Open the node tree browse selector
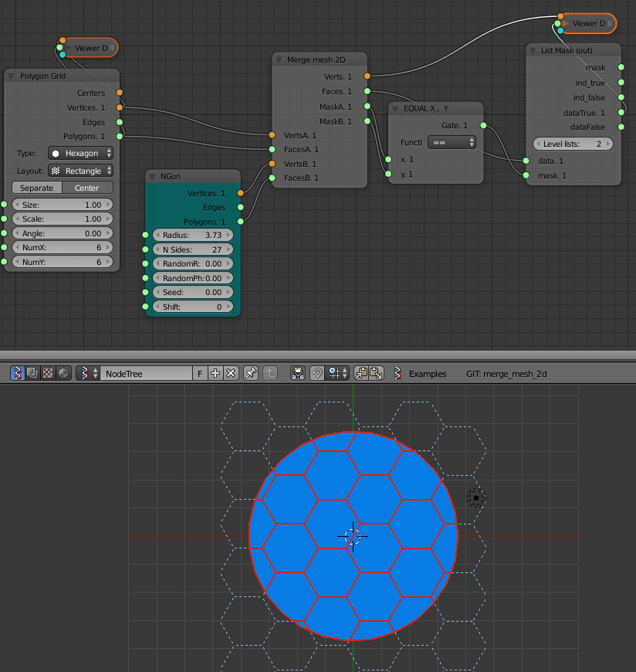The height and width of the screenshot is (672, 636). pos(88,373)
